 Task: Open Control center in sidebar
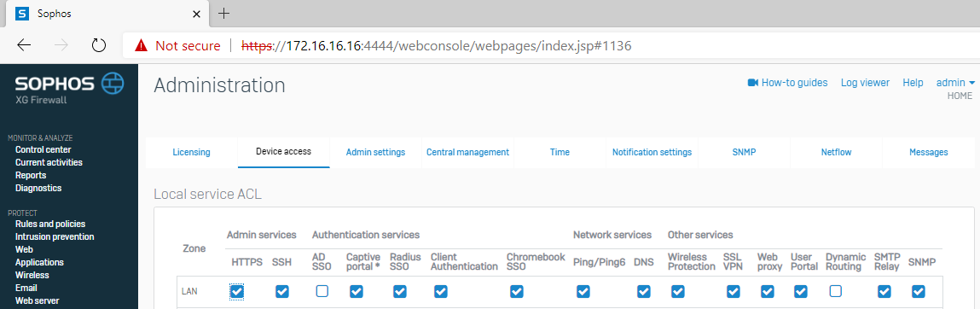43,149
